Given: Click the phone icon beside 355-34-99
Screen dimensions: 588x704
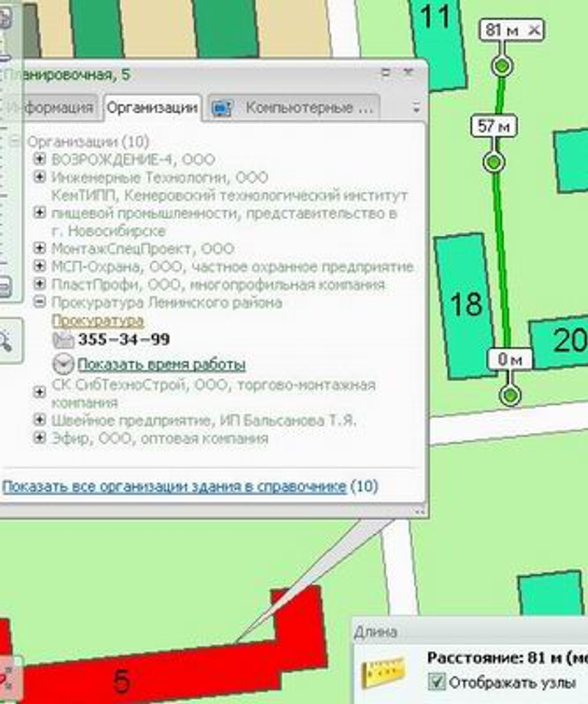Looking at the screenshot, I should pyautogui.click(x=63, y=340).
